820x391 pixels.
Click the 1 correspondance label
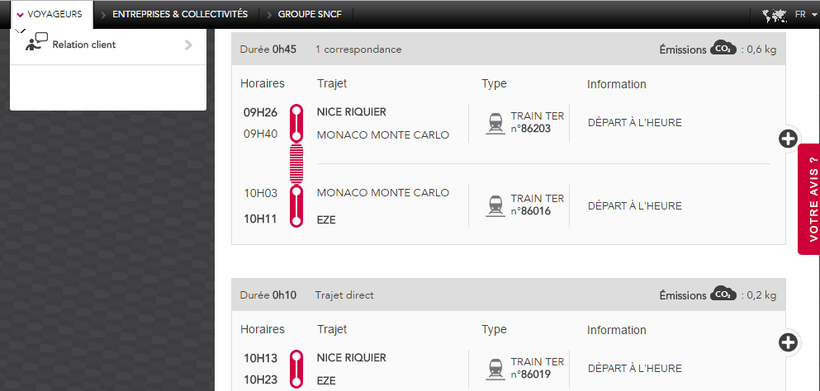(x=358, y=50)
